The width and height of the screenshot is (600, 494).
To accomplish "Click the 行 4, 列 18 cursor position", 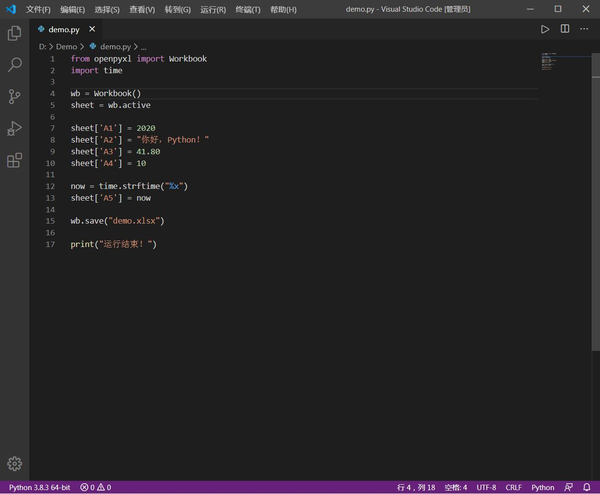I will pyautogui.click(x=416, y=487).
